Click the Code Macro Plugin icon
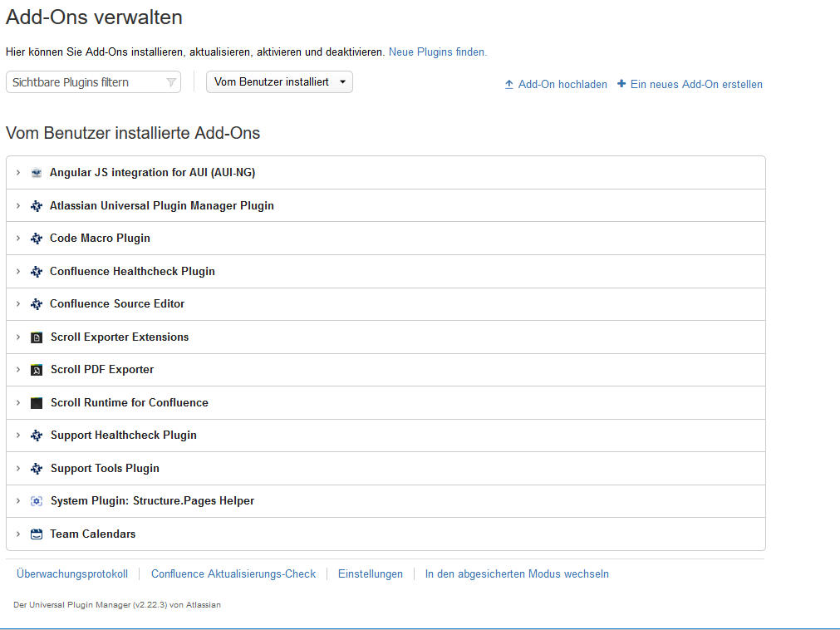 coord(37,239)
